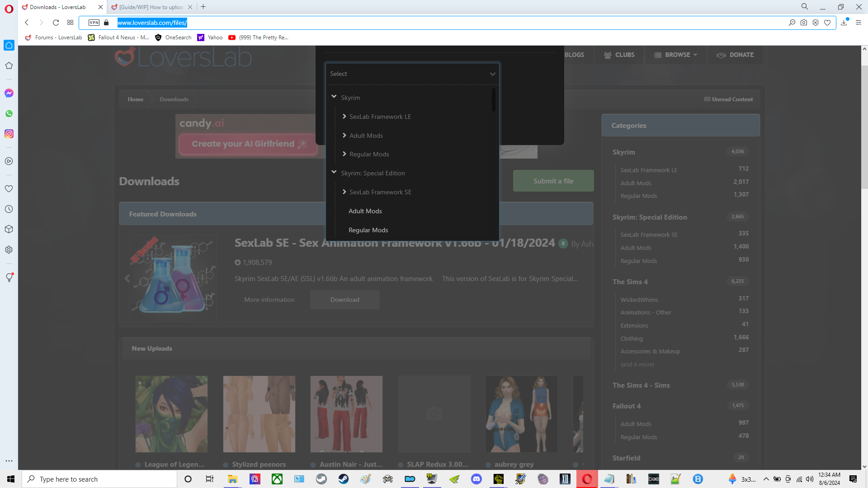Viewport: 868px width, 488px height.
Task: Click the Windows taskbar search box
Action: 99,479
